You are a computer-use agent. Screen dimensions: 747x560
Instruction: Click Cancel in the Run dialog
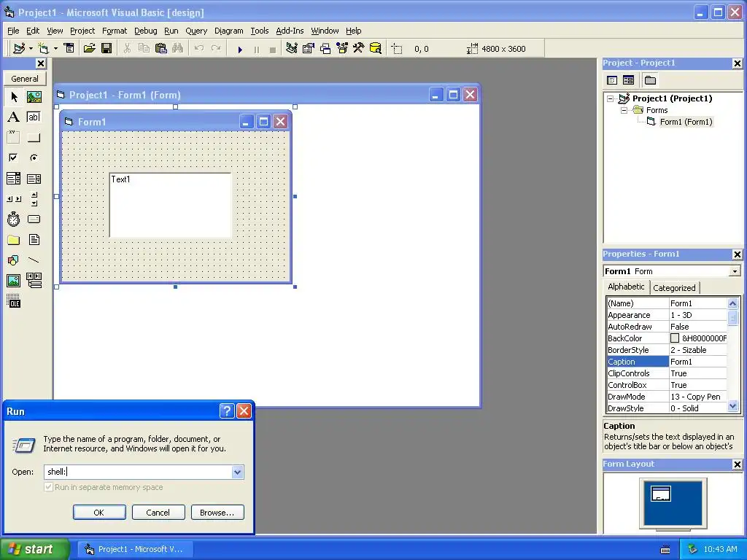point(158,513)
